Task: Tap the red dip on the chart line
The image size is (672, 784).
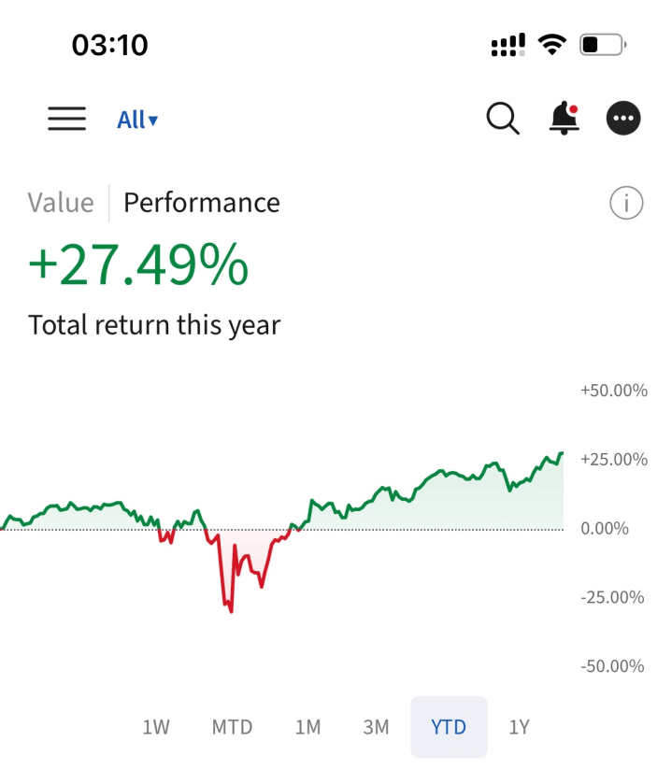Action: point(227,598)
